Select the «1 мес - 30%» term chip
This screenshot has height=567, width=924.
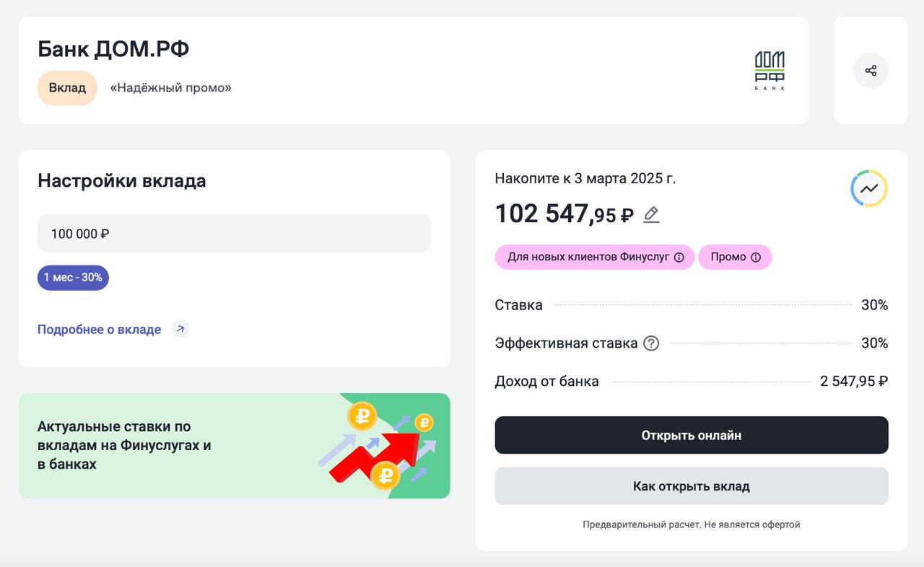pyautogui.click(x=73, y=278)
